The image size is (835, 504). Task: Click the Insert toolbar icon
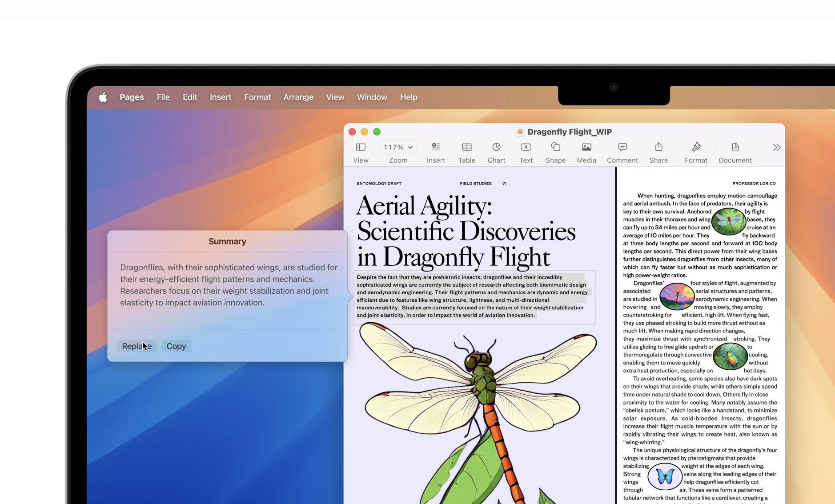436,147
